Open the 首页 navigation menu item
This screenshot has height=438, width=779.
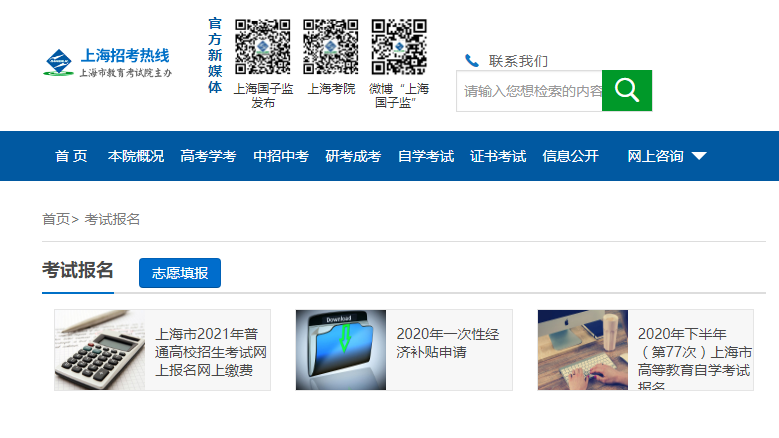click(x=71, y=156)
